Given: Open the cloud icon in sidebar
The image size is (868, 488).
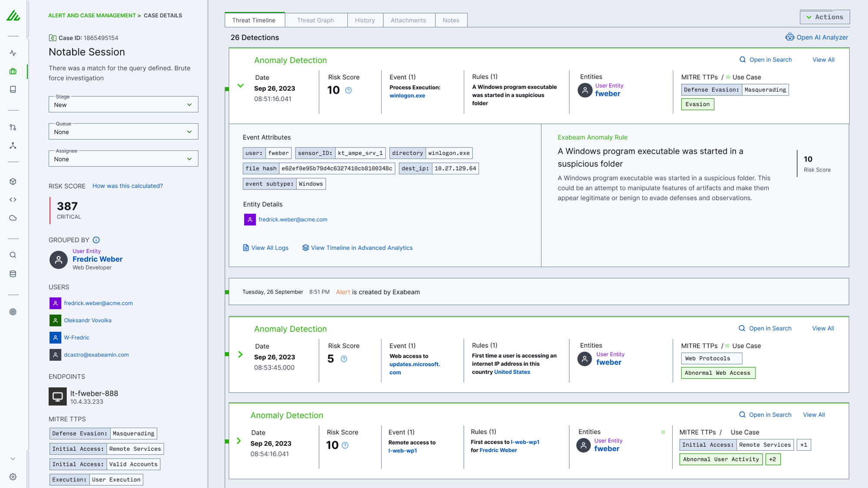Looking at the screenshot, I should tap(13, 218).
